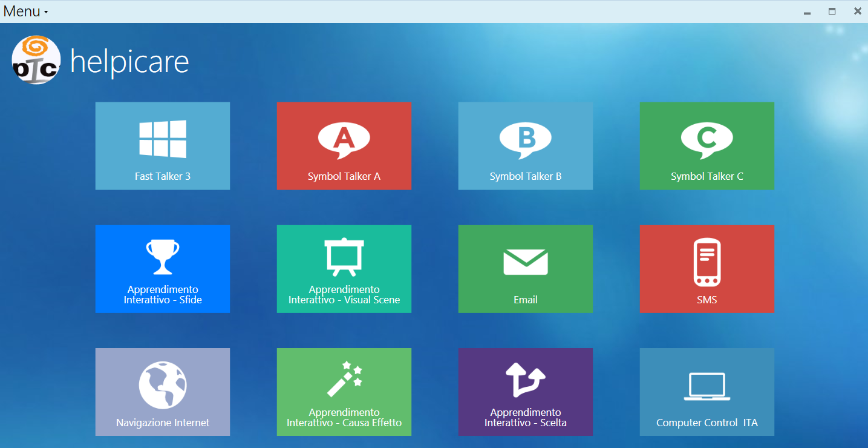The height and width of the screenshot is (448, 868).
Task: Click the 'Navigazione Internet' text label
Action: point(163,423)
